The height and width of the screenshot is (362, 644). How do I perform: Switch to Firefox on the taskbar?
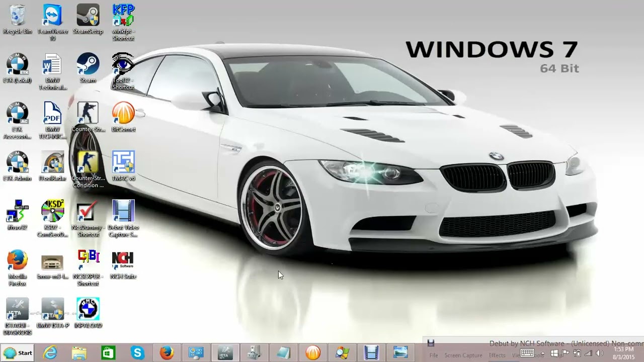coord(167,353)
